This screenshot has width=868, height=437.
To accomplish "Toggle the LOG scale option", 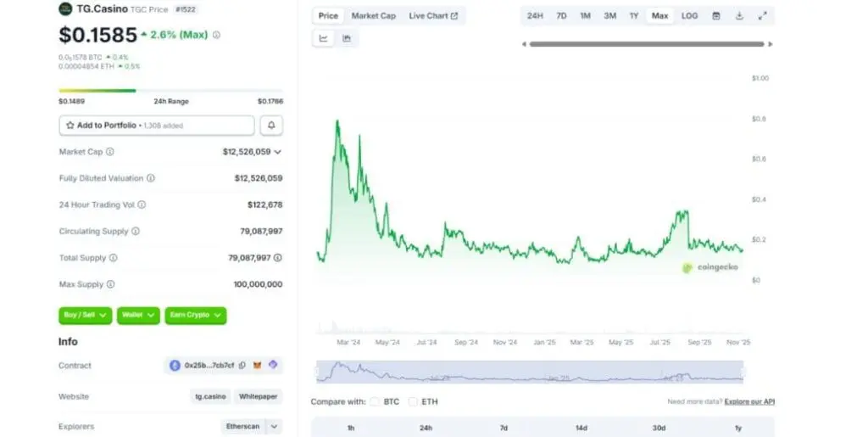I will pyautogui.click(x=690, y=16).
